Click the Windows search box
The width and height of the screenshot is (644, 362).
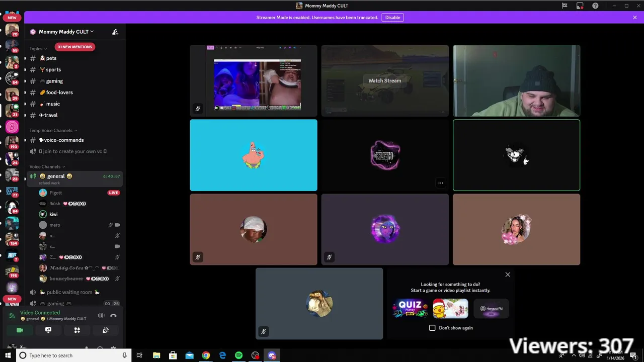point(74,355)
